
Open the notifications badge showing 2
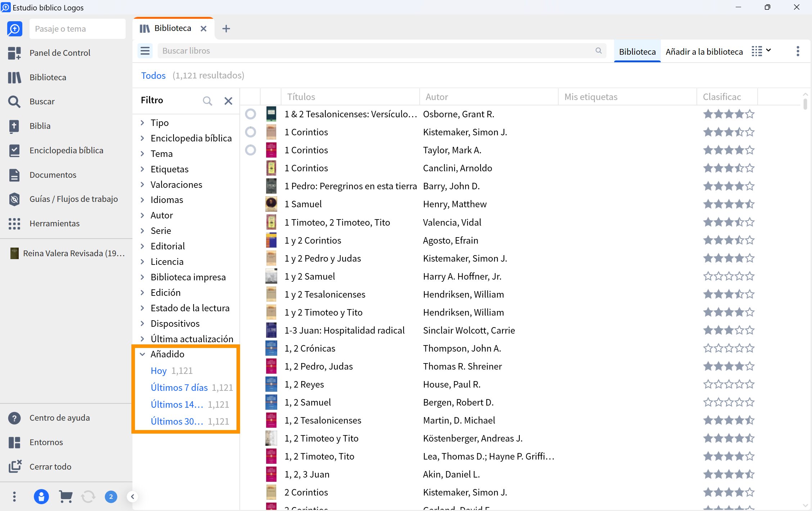point(111,497)
